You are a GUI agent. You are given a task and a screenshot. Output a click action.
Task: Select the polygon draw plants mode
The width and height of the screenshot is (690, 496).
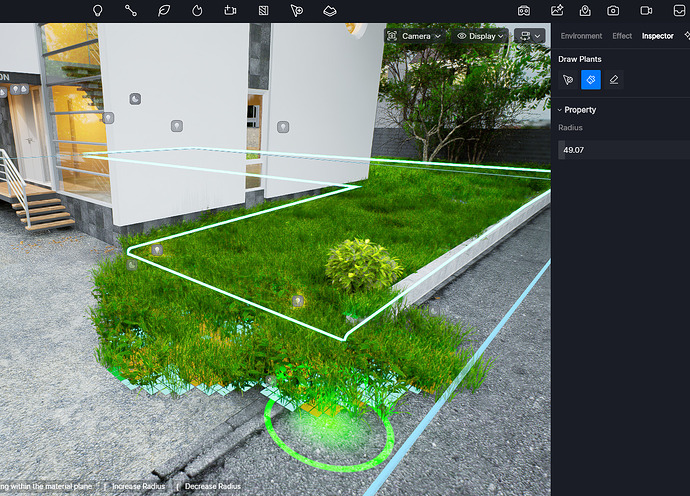coord(568,79)
